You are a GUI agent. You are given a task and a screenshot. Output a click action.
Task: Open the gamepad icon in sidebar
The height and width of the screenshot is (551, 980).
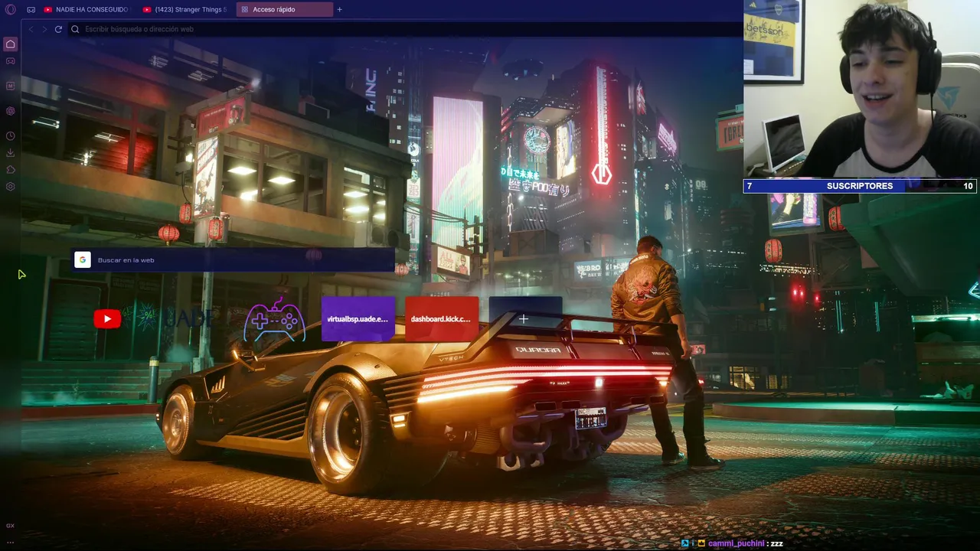(x=10, y=61)
